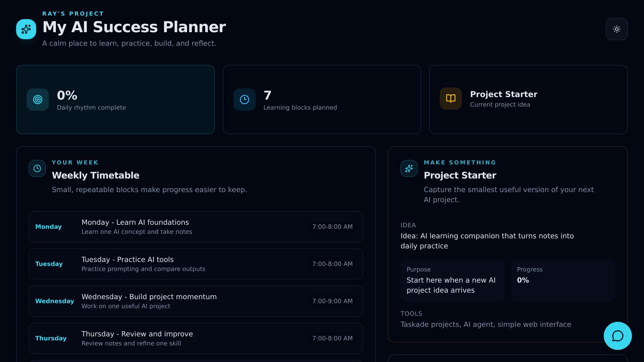Image resolution: width=644 pixels, height=362 pixels.
Task: Click 'Review notes and refine one skill'
Action: pos(131,343)
